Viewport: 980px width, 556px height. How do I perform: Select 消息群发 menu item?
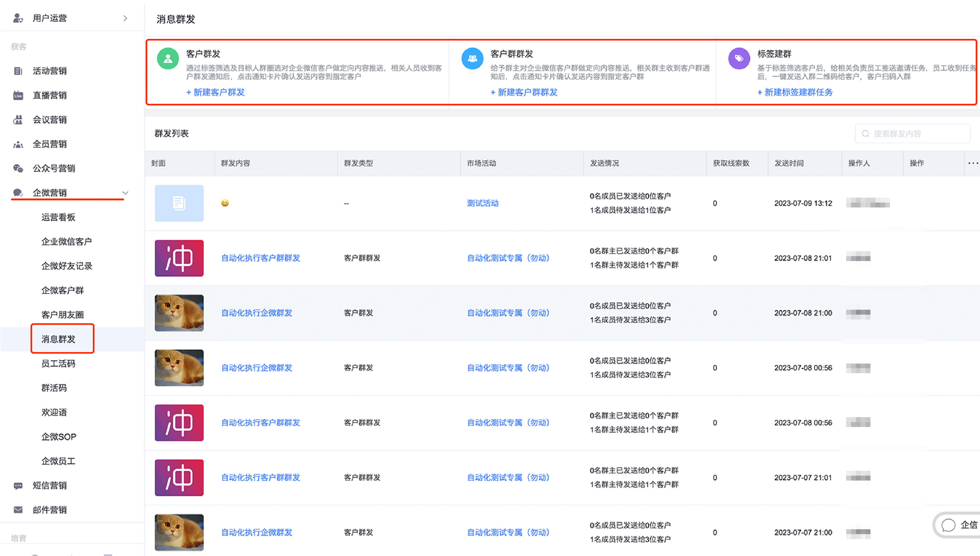(58, 339)
